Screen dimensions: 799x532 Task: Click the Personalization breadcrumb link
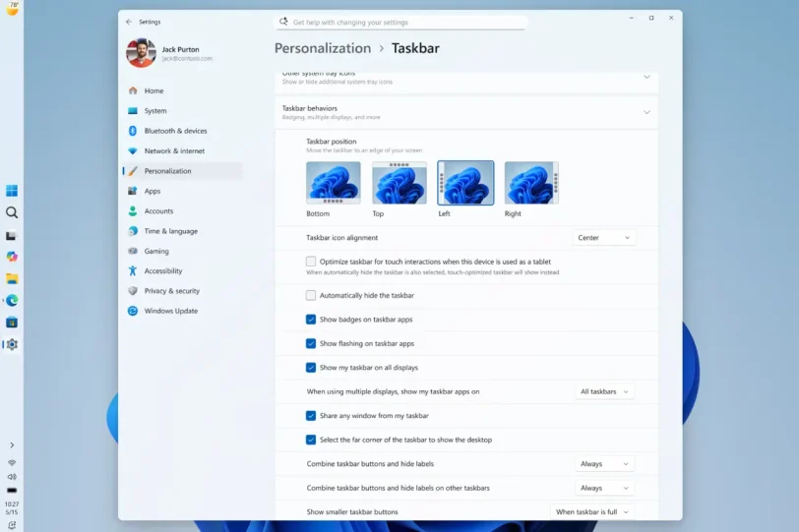click(x=323, y=48)
